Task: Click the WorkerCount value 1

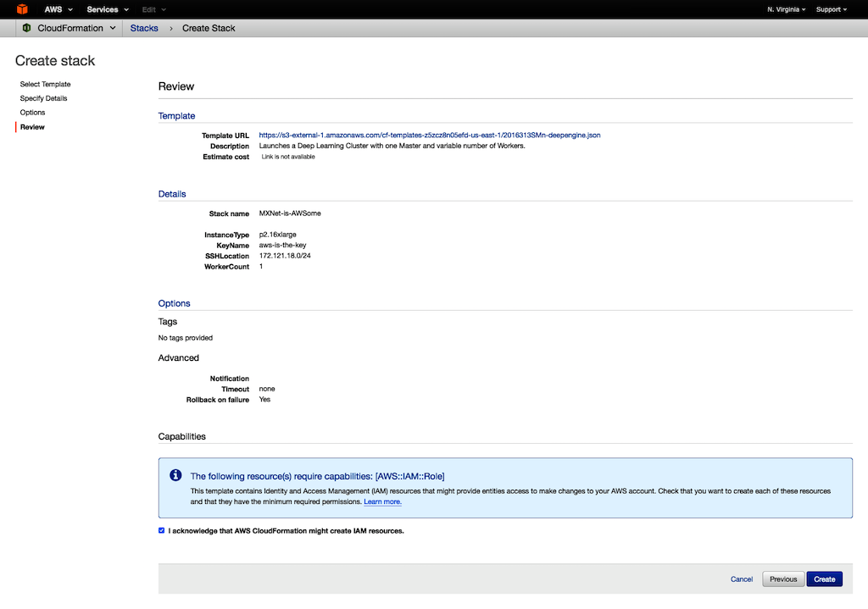Action: [x=261, y=266]
